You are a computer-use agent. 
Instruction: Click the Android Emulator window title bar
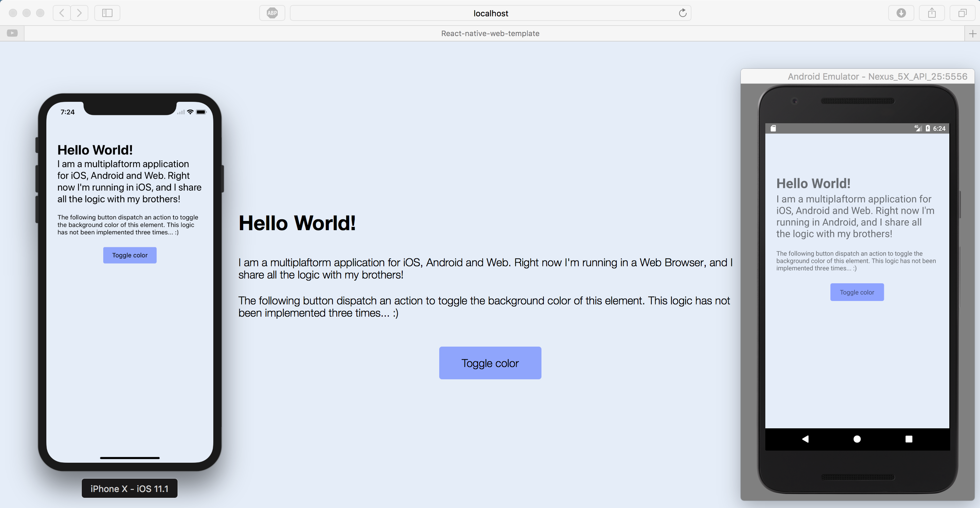pyautogui.click(x=857, y=76)
